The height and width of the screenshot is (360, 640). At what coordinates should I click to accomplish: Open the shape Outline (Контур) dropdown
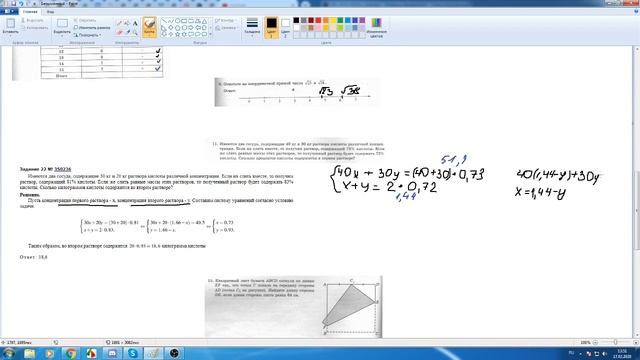tap(226, 20)
